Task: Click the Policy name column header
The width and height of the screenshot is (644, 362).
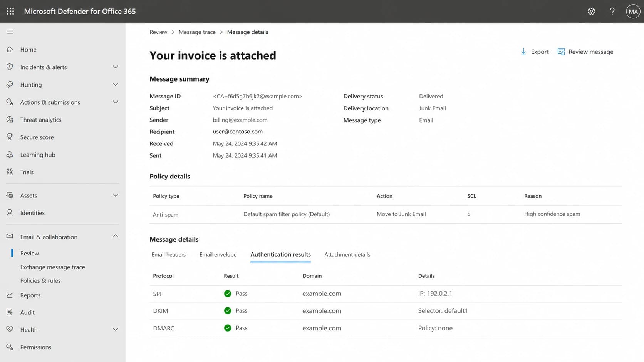Action: point(258,196)
